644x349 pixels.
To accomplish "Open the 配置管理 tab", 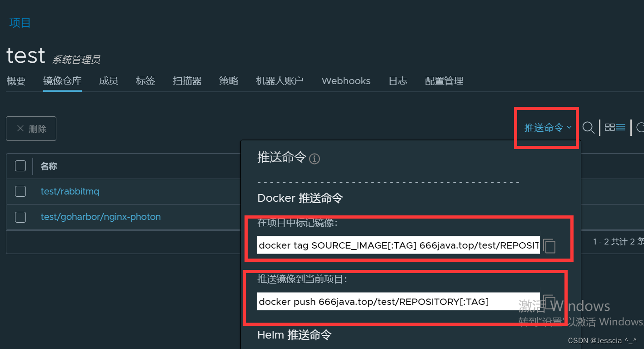I will coord(444,81).
